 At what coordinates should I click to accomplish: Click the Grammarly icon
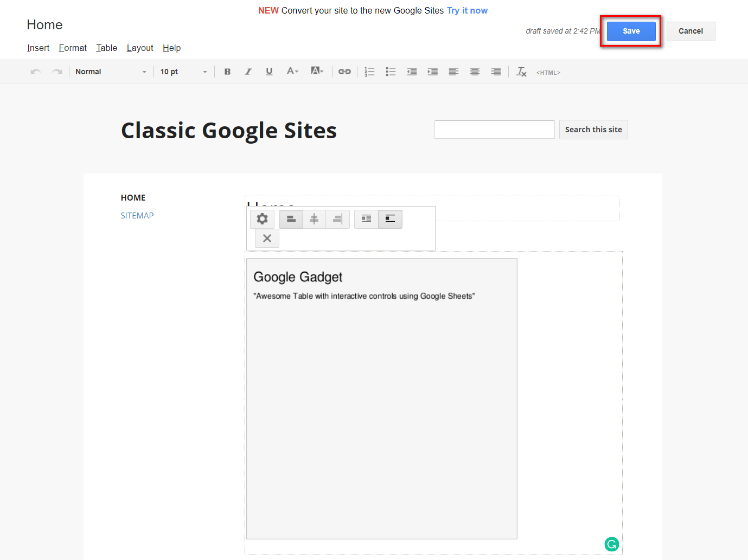612,544
